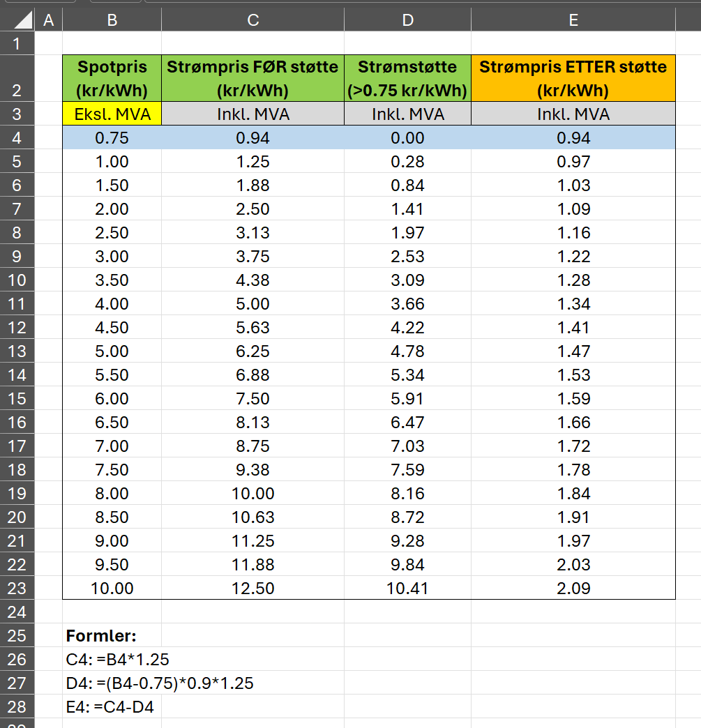Select cell E8 with value 1.16
This screenshot has height=728, width=701.
(x=573, y=232)
